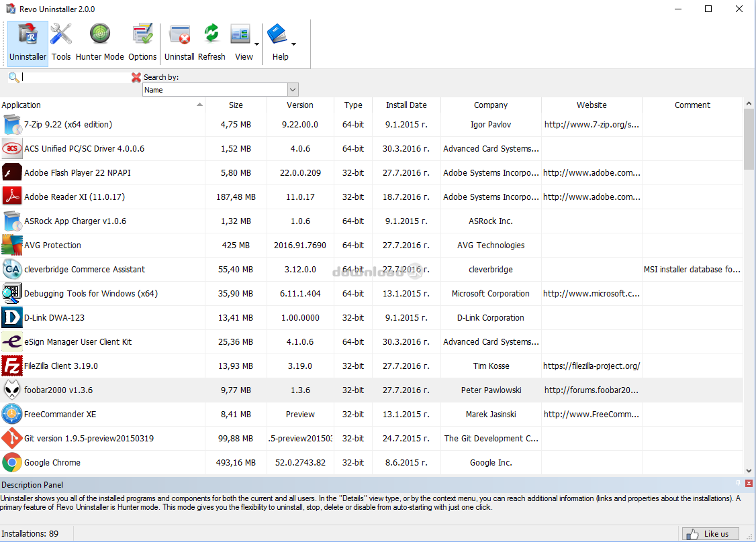Image resolution: width=756 pixels, height=542 pixels.
Task: Click the Uninstall toolbar icon
Action: pyautogui.click(x=179, y=34)
